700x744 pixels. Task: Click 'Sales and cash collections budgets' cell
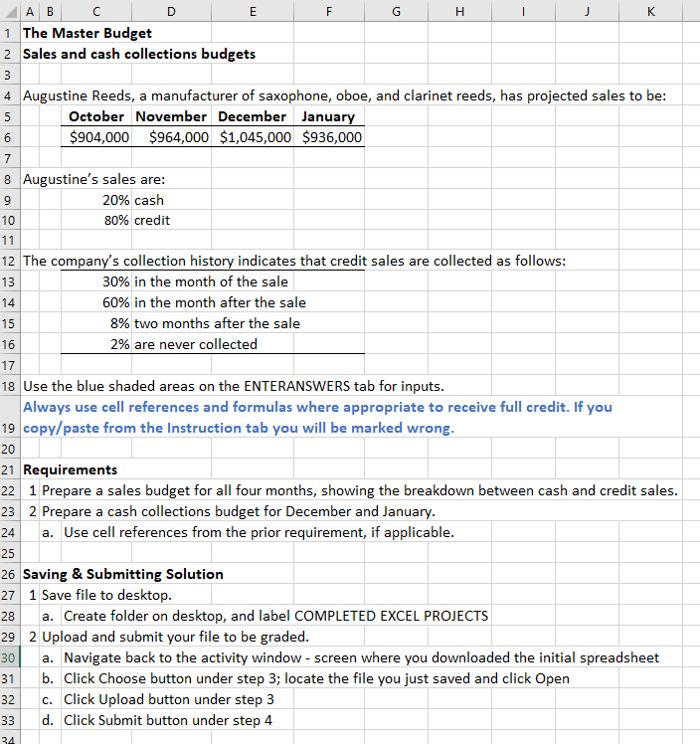139,54
